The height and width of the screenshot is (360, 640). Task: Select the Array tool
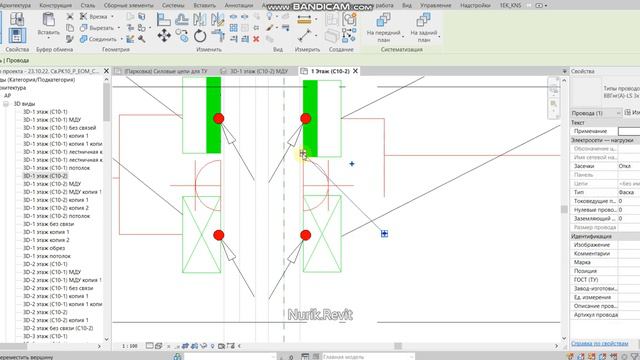233,28
